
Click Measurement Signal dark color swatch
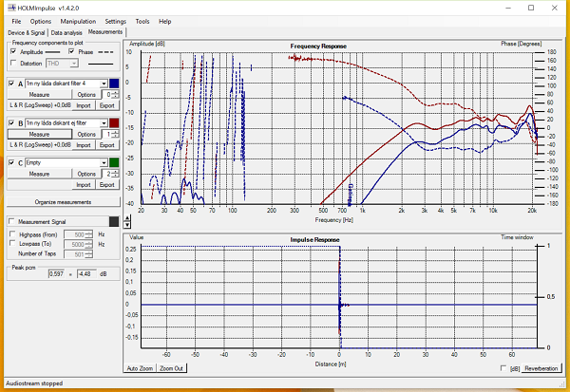pos(114,221)
